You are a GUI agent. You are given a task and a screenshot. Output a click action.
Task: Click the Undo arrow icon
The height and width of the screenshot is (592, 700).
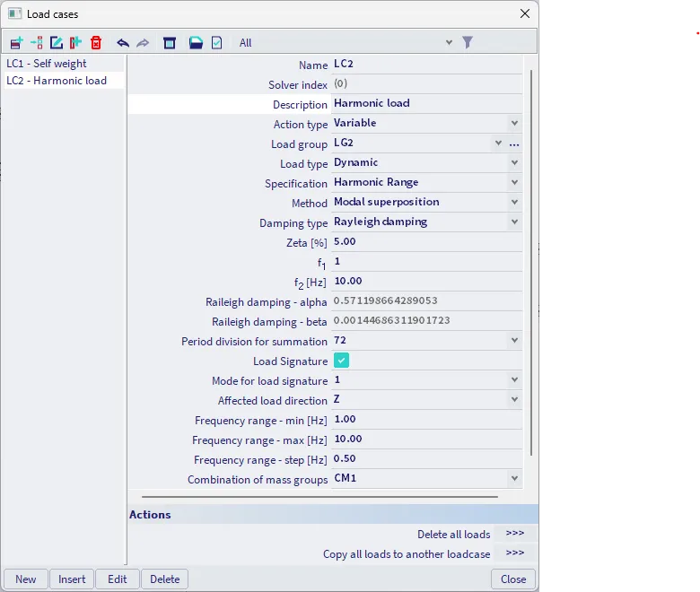click(123, 42)
